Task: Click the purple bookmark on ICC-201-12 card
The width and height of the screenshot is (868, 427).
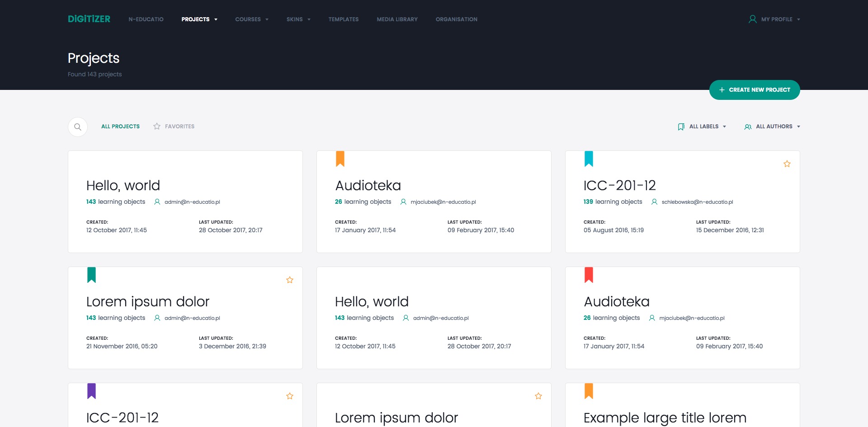Action: point(92,391)
